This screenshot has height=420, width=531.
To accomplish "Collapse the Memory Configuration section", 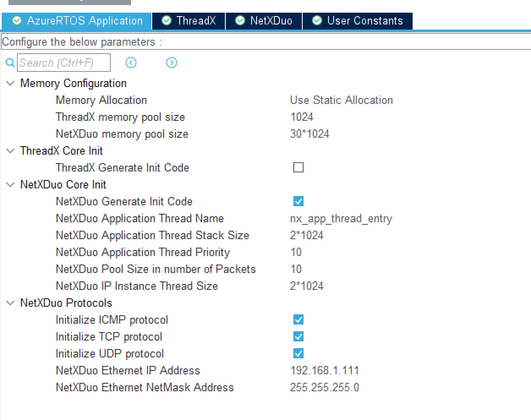I will pyautogui.click(x=10, y=83).
